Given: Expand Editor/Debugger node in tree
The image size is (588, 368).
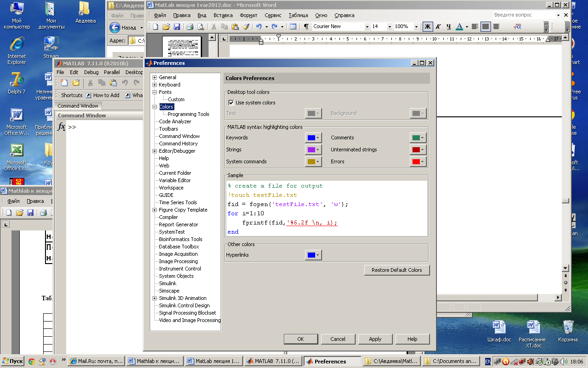Looking at the screenshot, I should pos(155,151).
